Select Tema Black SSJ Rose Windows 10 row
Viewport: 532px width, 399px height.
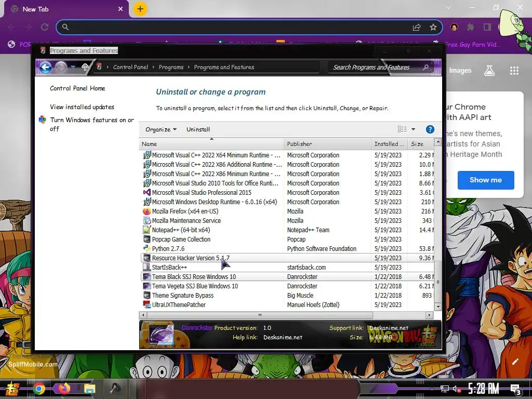[x=287, y=276]
